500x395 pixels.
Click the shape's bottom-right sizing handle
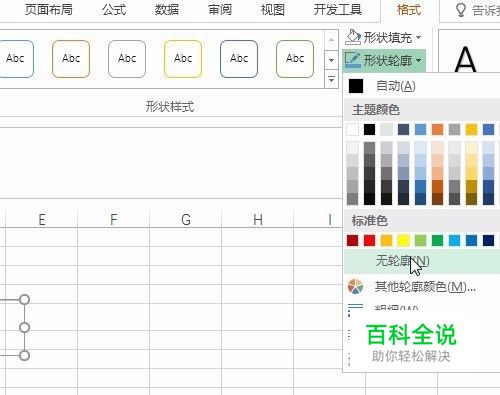click(x=24, y=355)
